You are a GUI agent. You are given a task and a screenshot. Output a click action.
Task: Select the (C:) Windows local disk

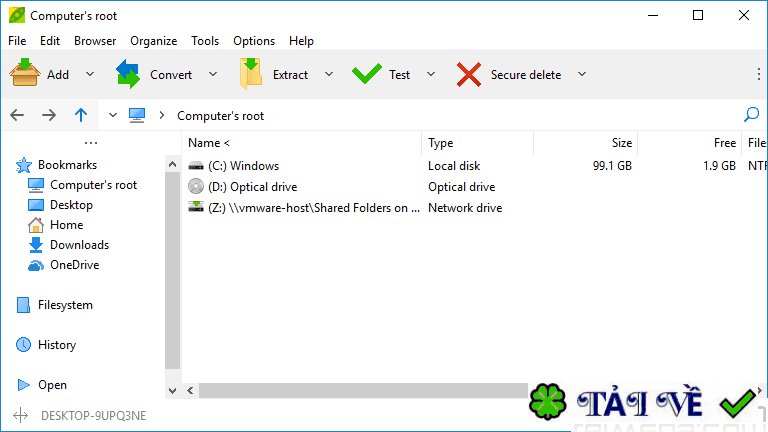(244, 166)
